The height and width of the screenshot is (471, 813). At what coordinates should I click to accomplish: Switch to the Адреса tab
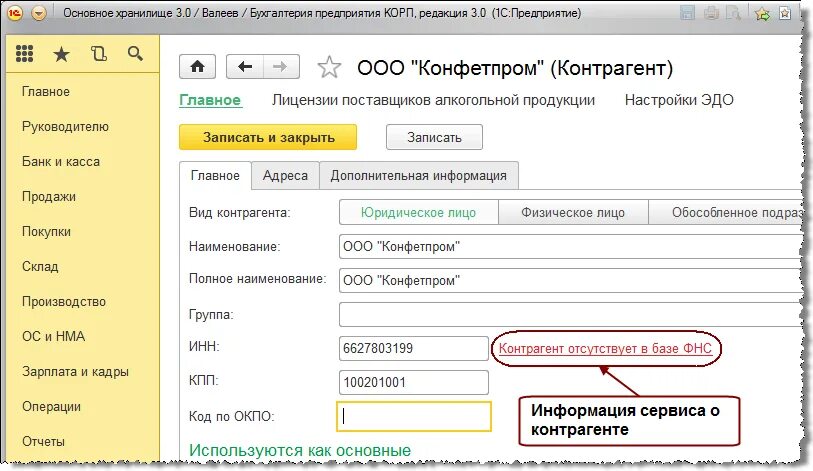pyautogui.click(x=285, y=176)
